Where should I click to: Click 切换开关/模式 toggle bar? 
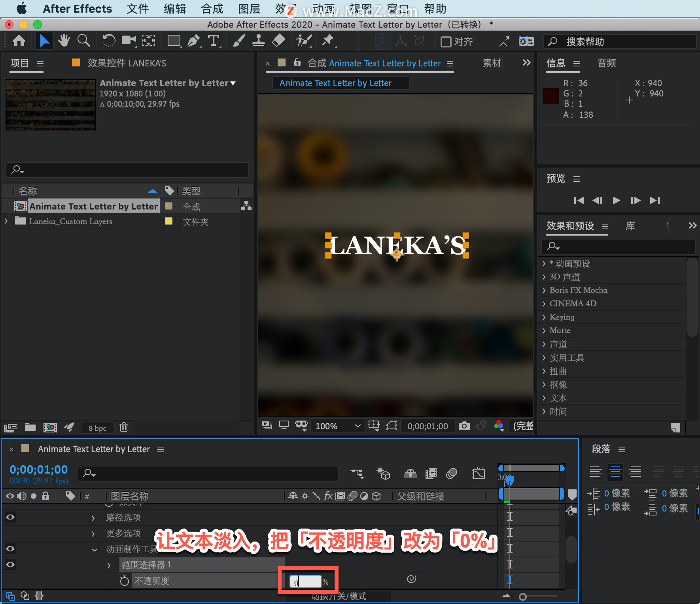point(339,596)
